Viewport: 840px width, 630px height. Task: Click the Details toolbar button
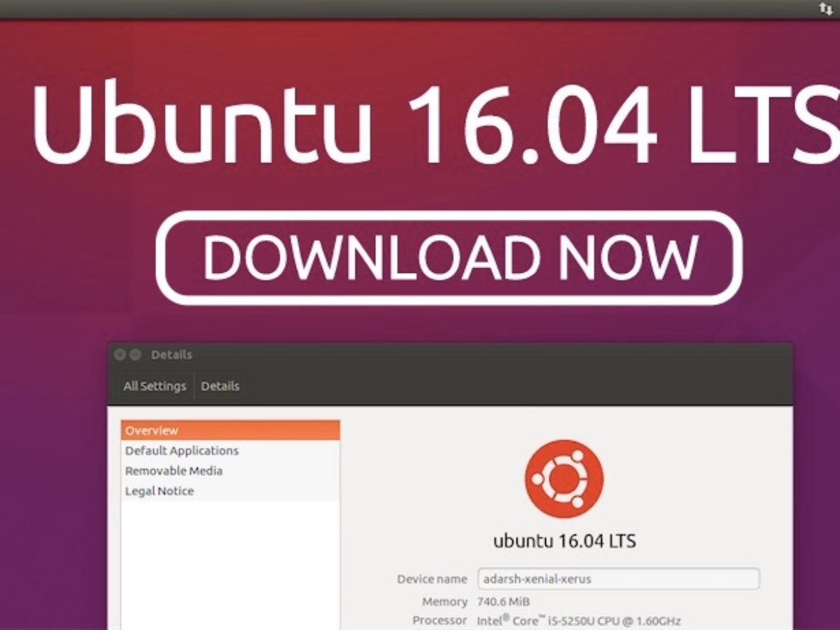(220, 386)
